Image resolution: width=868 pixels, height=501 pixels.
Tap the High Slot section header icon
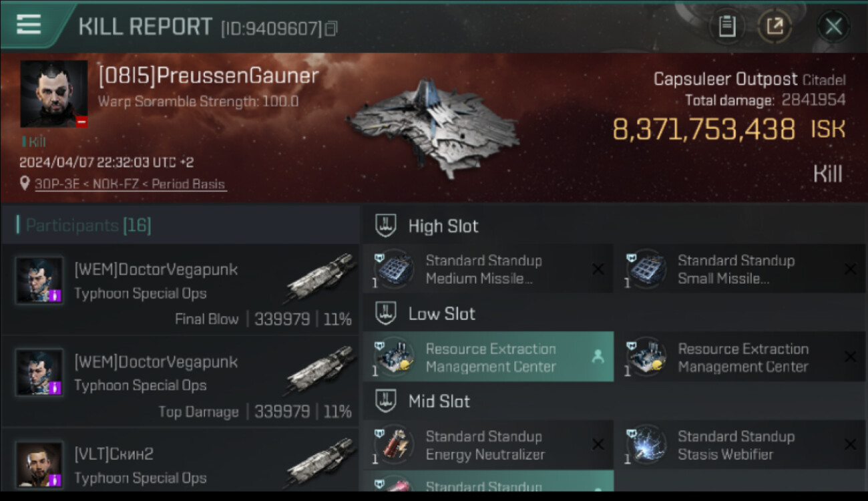point(385,225)
